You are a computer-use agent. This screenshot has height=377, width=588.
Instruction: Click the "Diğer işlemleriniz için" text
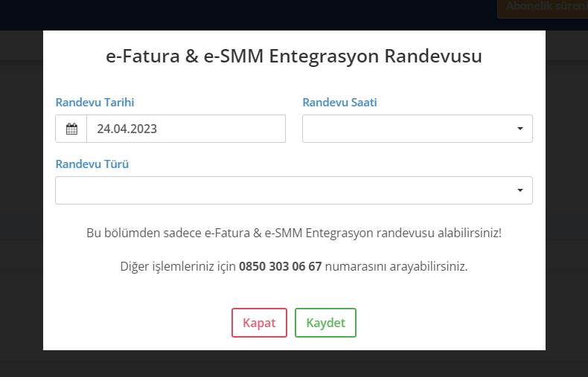coord(178,266)
